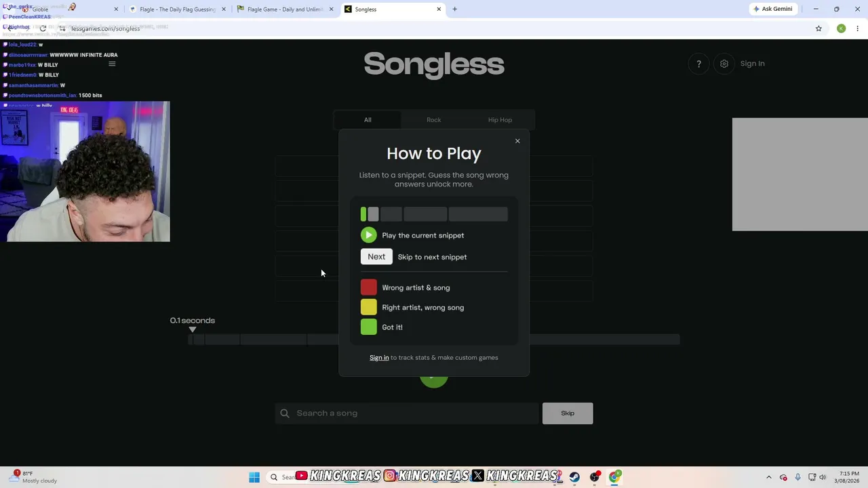Select the green Got it swatch
The image size is (868, 488).
coord(369,327)
